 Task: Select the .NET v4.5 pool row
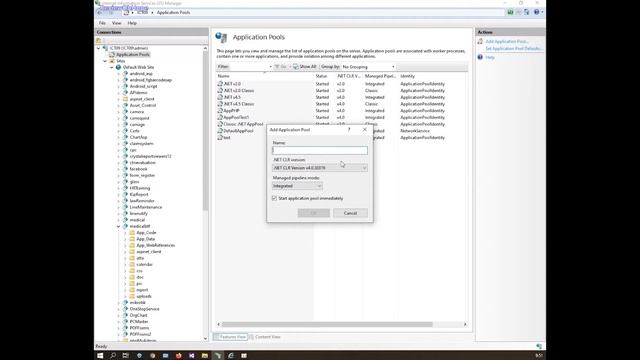342,97
